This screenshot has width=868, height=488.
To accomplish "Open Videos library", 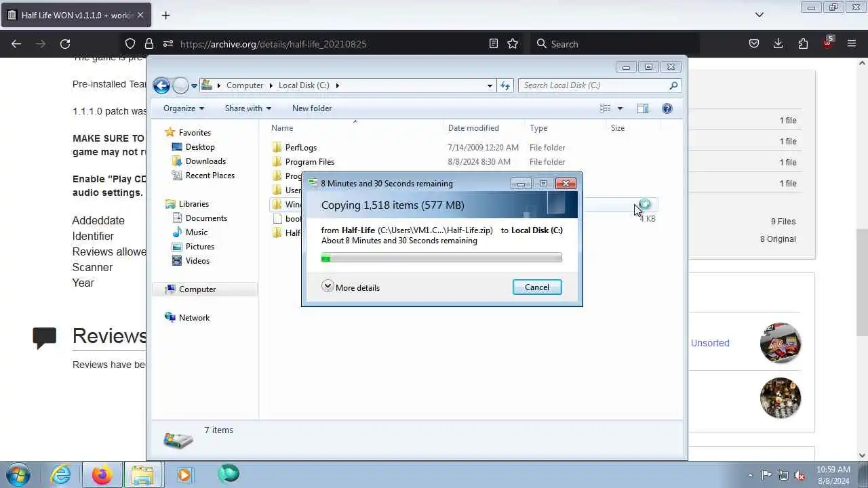I will click(x=197, y=261).
